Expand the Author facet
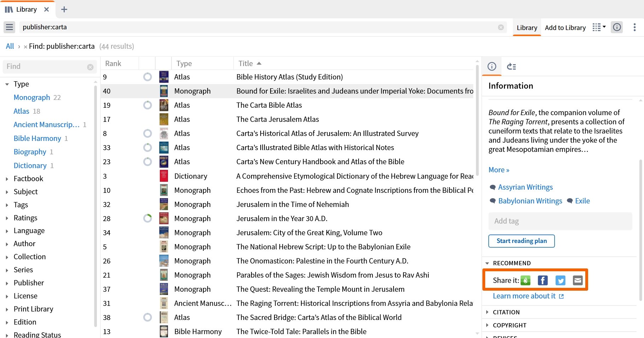Viewport: 644px width, 338px height. (x=7, y=244)
